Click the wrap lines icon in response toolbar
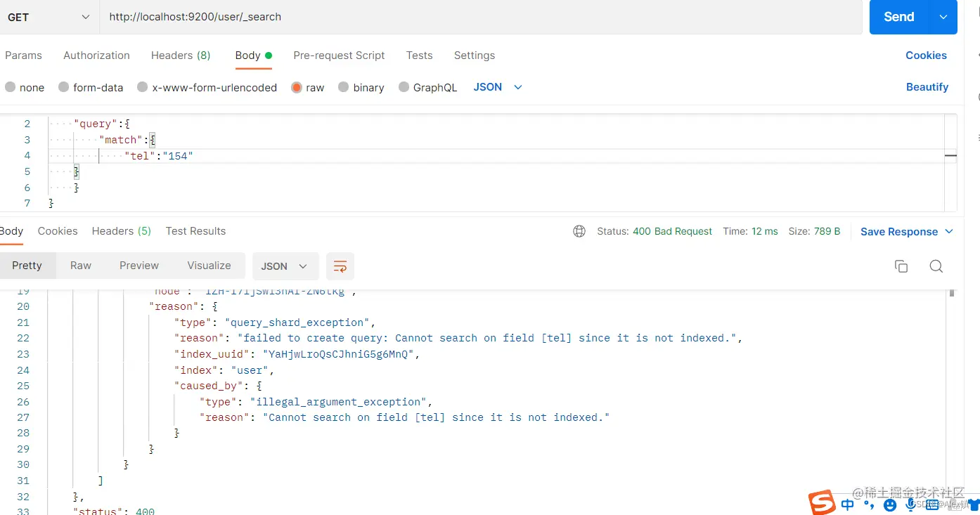 pyautogui.click(x=340, y=266)
